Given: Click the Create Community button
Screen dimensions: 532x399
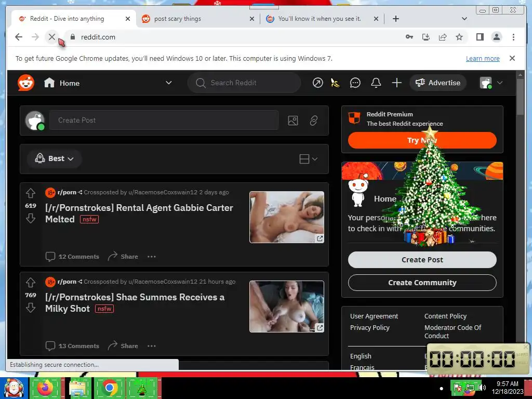Looking at the screenshot, I should 422,283.
